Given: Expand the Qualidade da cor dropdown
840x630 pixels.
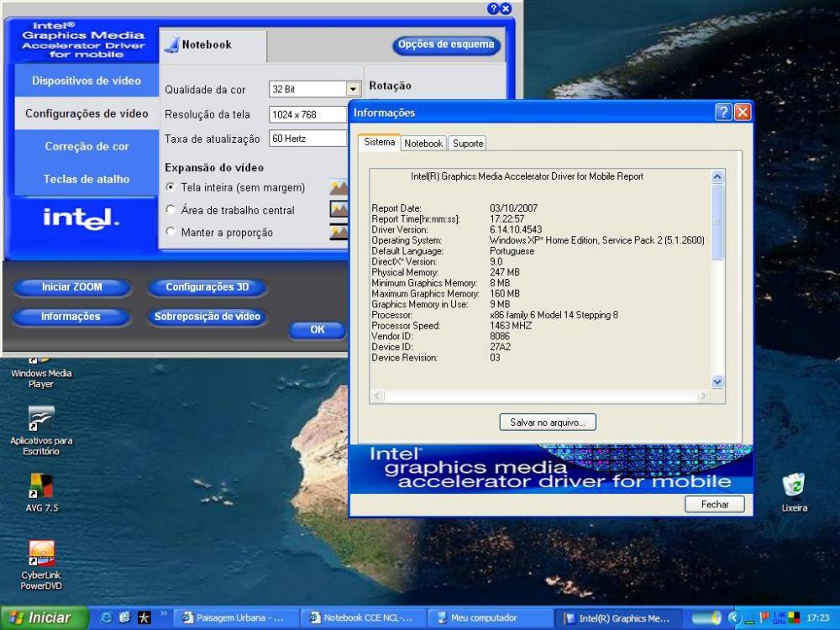Looking at the screenshot, I should coord(353,89).
